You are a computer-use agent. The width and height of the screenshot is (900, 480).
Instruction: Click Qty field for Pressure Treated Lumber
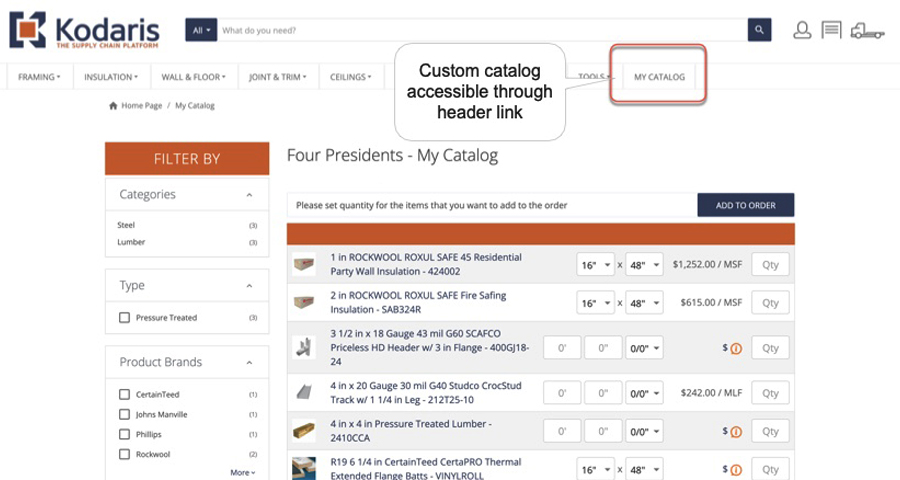coord(770,431)
